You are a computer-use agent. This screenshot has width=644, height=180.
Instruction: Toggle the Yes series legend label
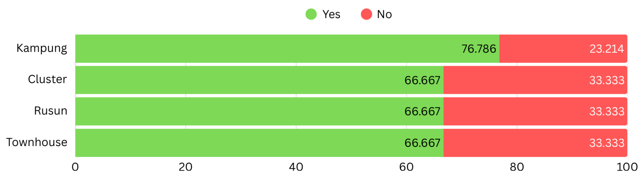[331, 14]
